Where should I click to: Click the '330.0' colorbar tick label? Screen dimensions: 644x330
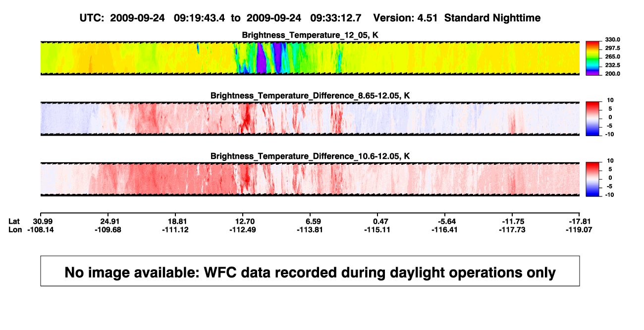612,40
